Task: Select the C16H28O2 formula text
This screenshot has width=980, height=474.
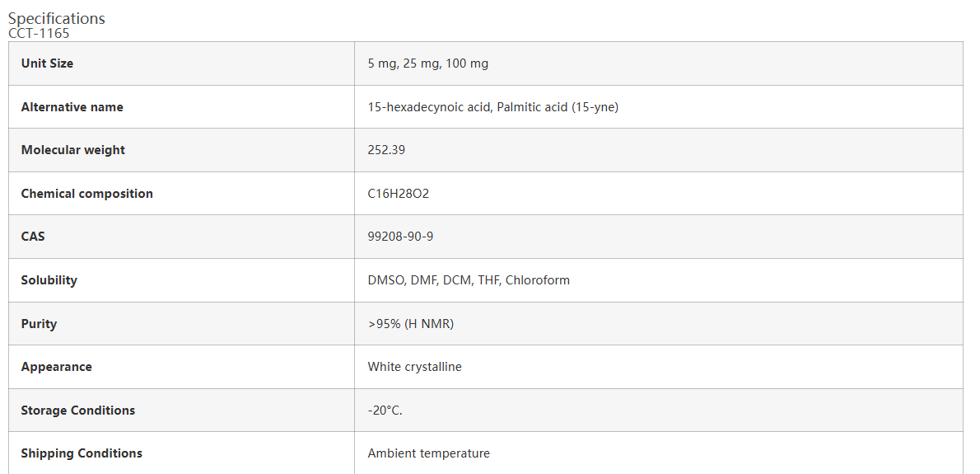Action: coord(399,194)
